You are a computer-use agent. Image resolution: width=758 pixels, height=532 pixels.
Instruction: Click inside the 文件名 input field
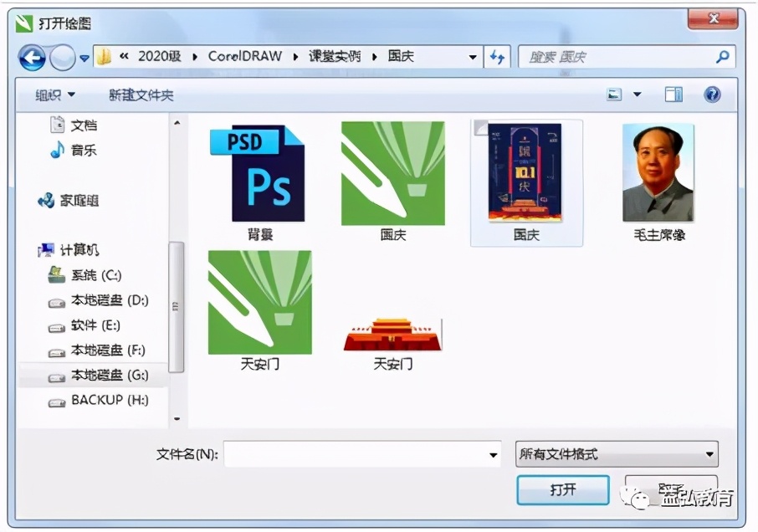[x=360, y=454]
